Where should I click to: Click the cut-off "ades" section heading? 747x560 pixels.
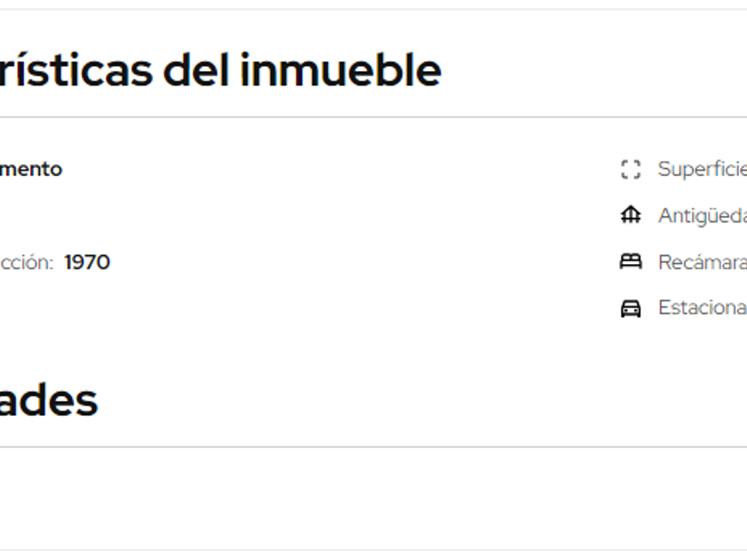point(48,401)
